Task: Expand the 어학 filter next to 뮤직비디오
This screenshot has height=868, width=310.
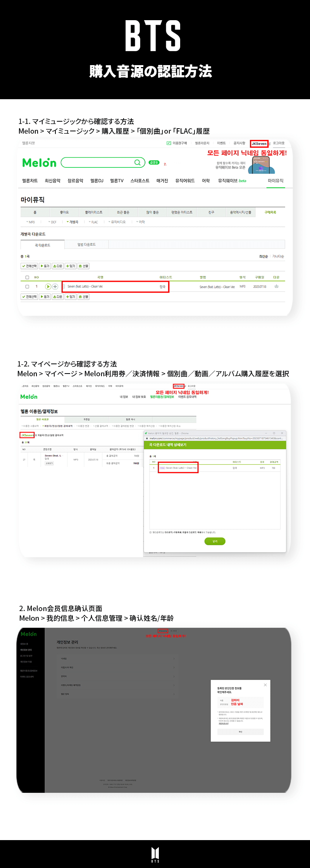Action: pyautogui.click(x=141, y=222)
